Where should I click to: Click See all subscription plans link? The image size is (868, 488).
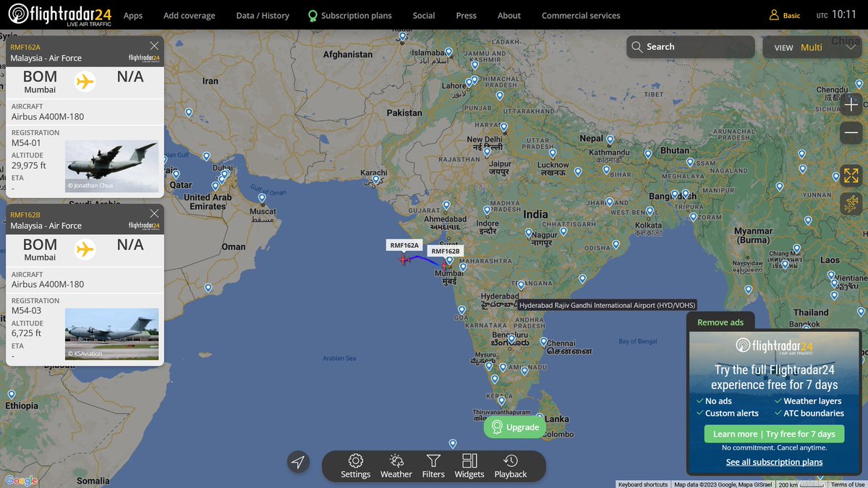[774, 462]
